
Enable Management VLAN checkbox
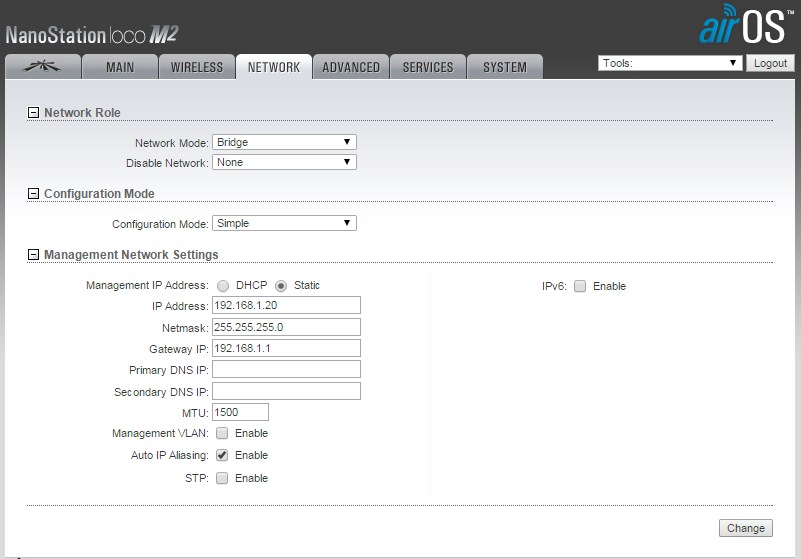(x=222, y=433)
